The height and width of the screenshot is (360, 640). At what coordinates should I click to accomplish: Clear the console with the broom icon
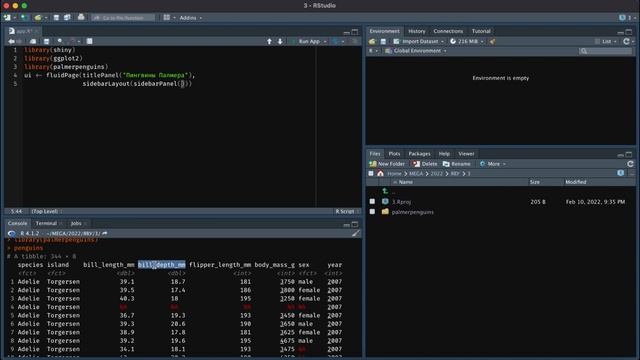[x=356, y=233]
